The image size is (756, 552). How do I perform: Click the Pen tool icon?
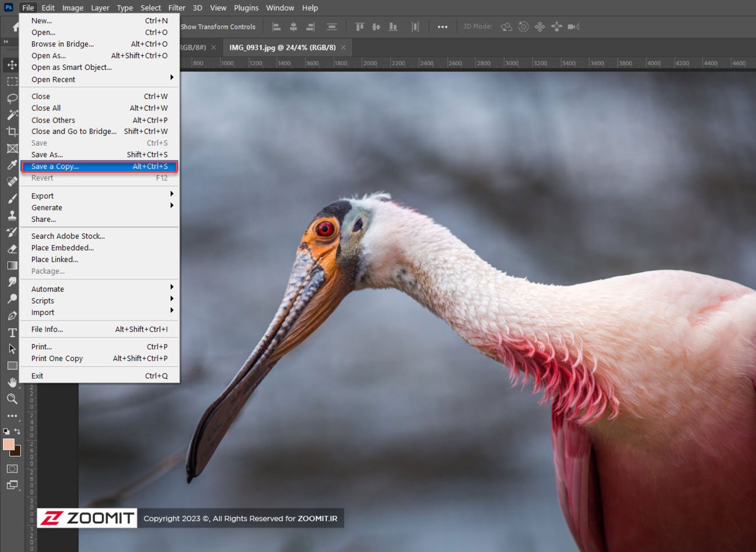pyautogui.click(x=12, y=316)
